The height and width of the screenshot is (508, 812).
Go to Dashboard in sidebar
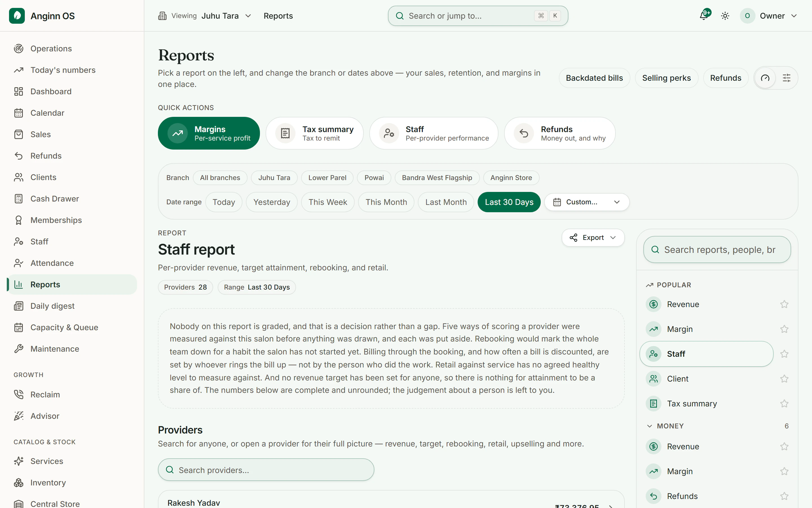(72, 91)
